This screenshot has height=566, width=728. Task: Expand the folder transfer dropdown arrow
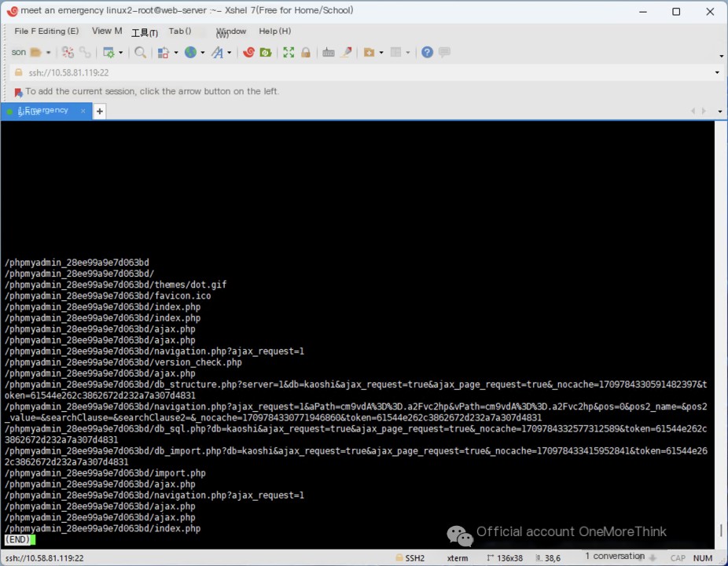pos(381,53)
